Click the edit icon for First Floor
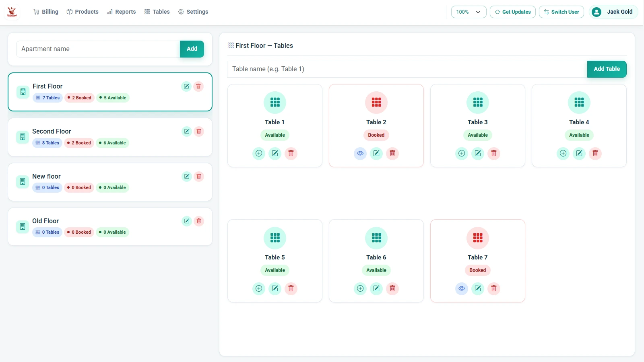The width and height of the screenshot is (644, 362). [x=186, y=86]
